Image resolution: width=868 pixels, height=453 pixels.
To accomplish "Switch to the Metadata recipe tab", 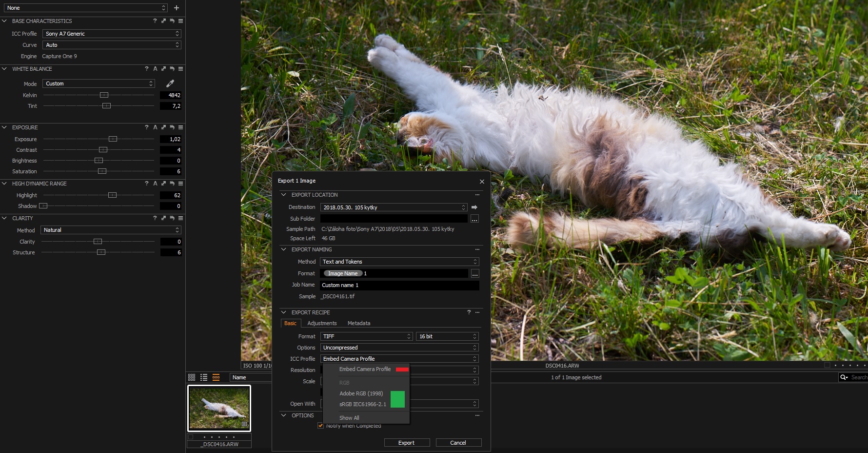I will [358, 323].
